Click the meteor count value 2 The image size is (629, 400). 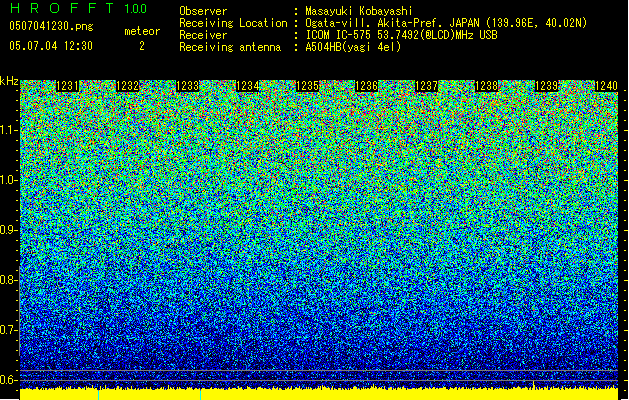(x=142, y=46)
